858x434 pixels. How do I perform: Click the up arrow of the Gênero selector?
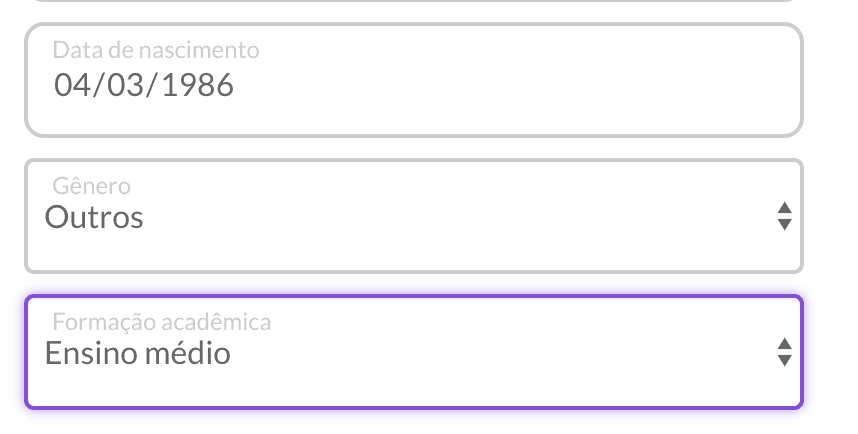(x=785, y=208)
